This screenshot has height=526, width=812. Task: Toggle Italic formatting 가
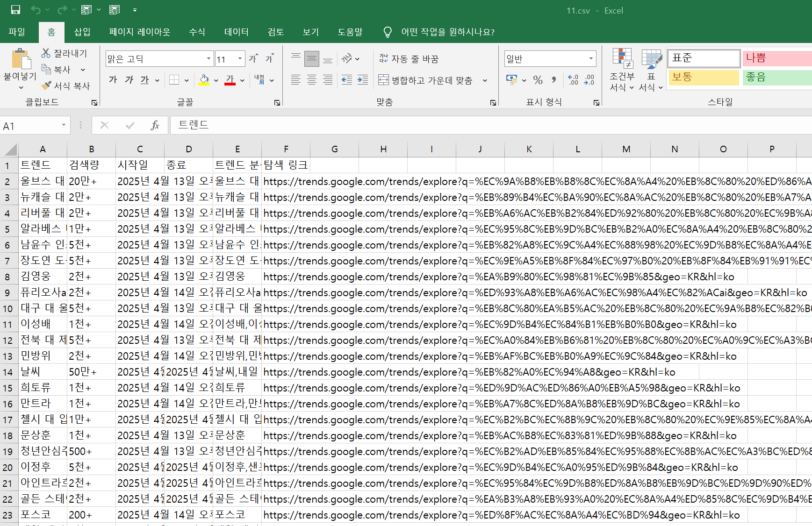129,80
